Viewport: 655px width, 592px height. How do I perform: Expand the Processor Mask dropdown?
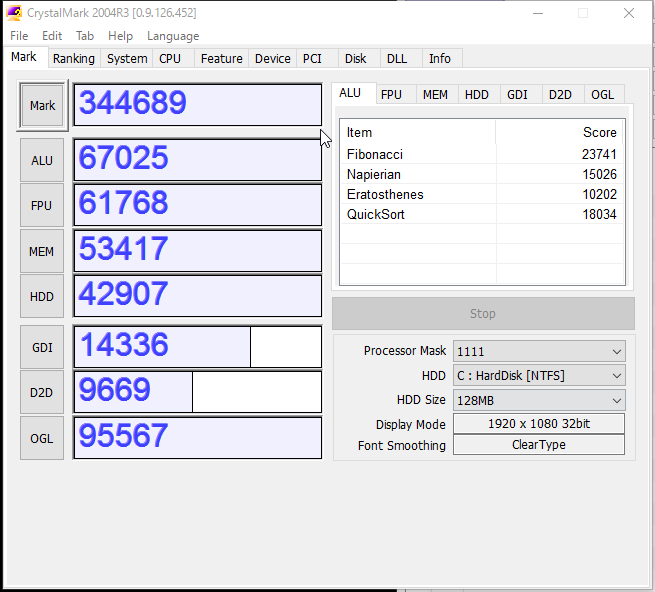539,351
